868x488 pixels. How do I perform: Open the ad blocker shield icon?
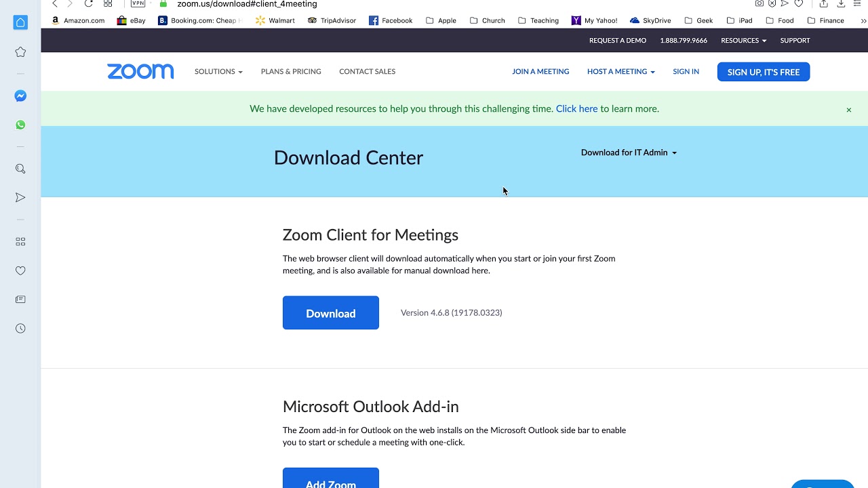pyautogui.click(x=772, y=3)
